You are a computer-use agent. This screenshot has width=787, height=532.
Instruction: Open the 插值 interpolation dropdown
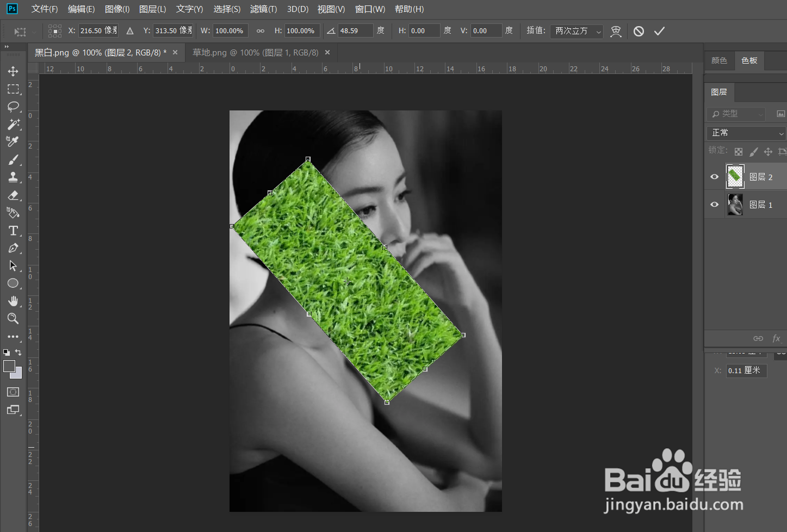click(x=575, y=31)
